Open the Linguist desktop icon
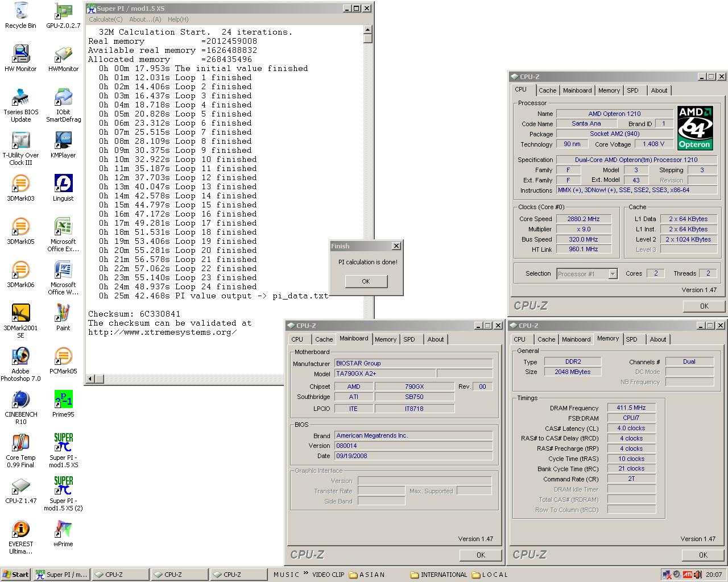The image size is (728, 582). click(x=63, y=188)
